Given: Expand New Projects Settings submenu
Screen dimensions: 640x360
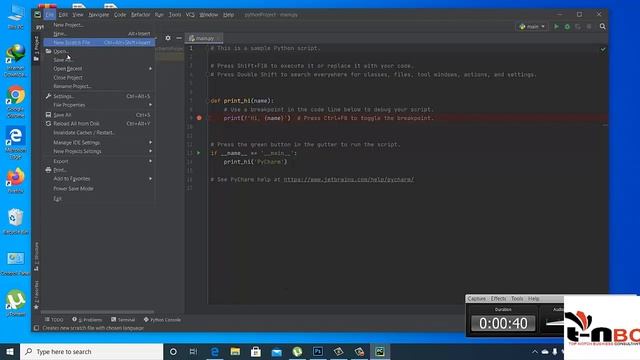Looking at the screenshot, I should pyautogui.click(x=99, y=151).
